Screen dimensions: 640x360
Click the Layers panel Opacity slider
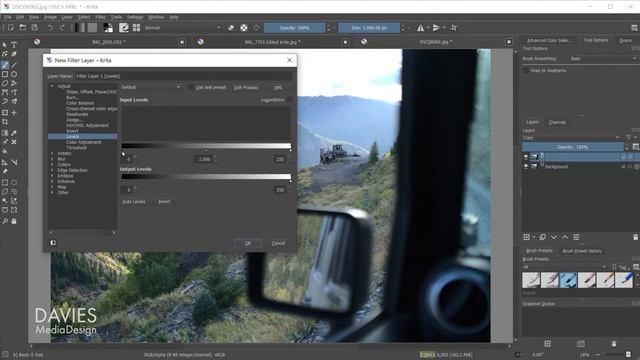573,147
